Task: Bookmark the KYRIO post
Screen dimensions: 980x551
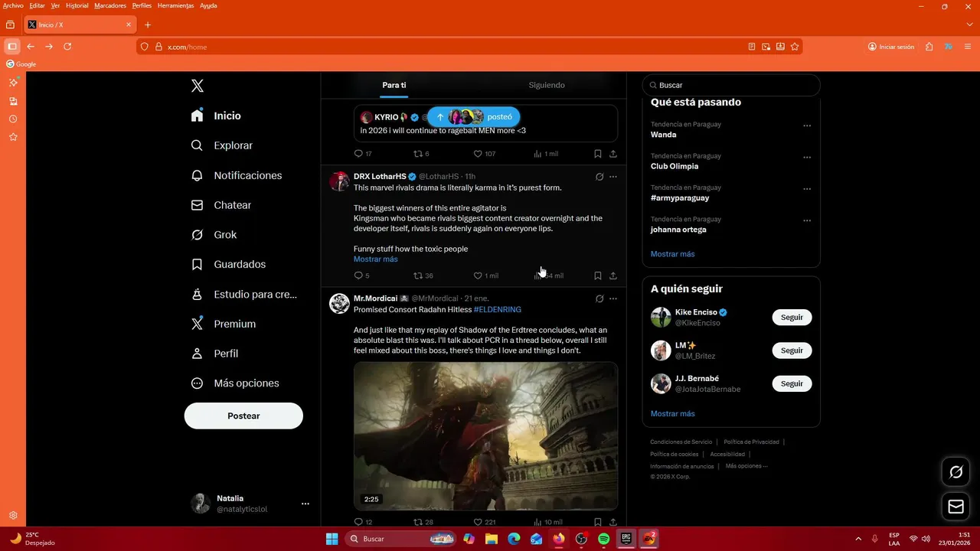Action: click(x=598, y=154)
